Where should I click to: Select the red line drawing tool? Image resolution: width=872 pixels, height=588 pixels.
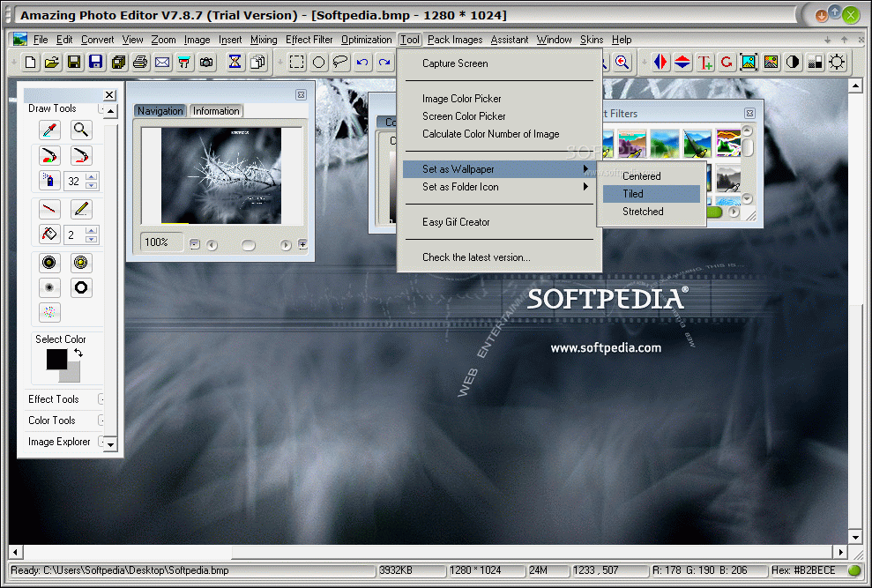[x=49, y=209]
